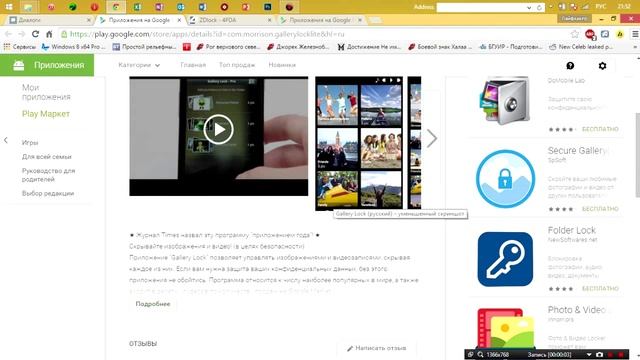Reload the page in Chrome
Screen dimensions: 640x360
point(35,34)
